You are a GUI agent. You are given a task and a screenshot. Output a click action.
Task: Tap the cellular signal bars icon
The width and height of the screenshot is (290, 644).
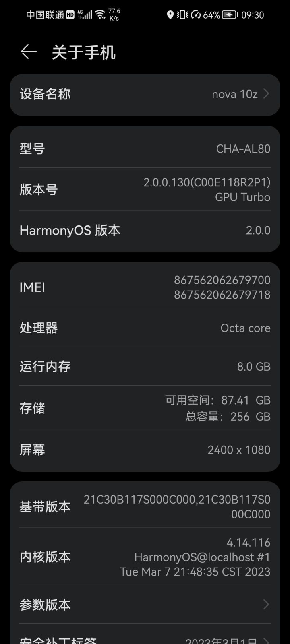point(85,15)
